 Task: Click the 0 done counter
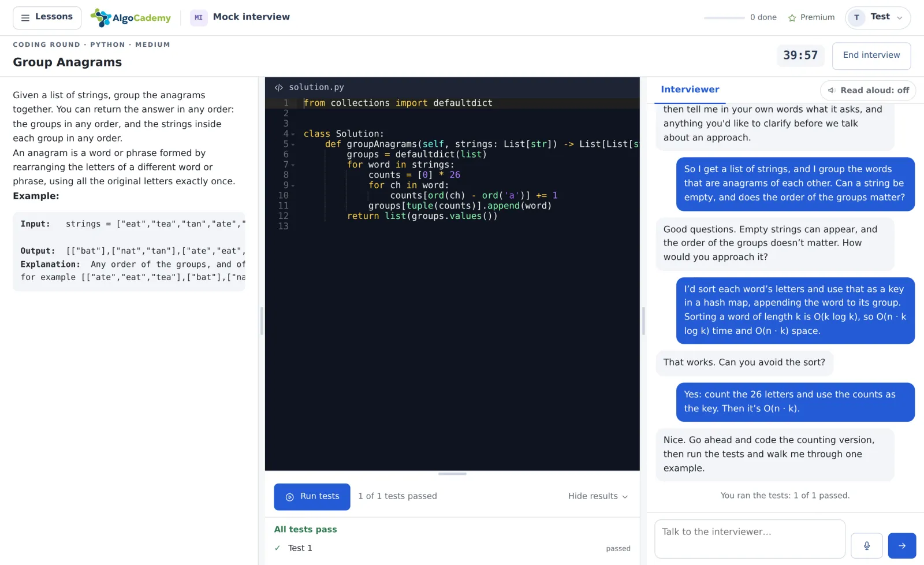763,17
